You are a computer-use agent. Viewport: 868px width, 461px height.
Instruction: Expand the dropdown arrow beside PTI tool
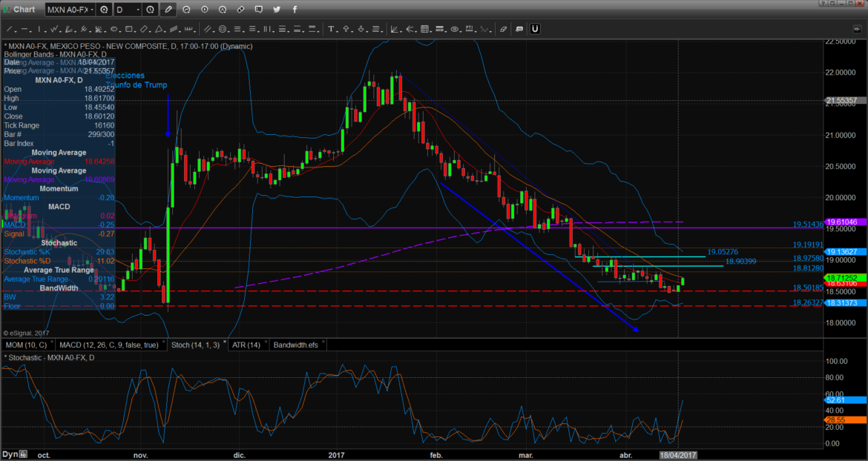(x=476, y=31)
